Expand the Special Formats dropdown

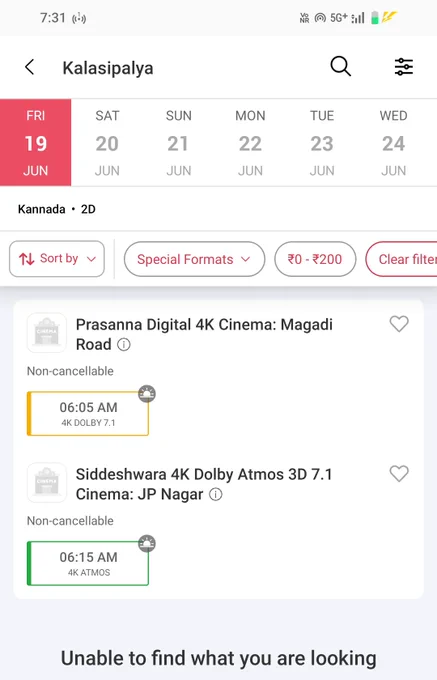(194, 259)
